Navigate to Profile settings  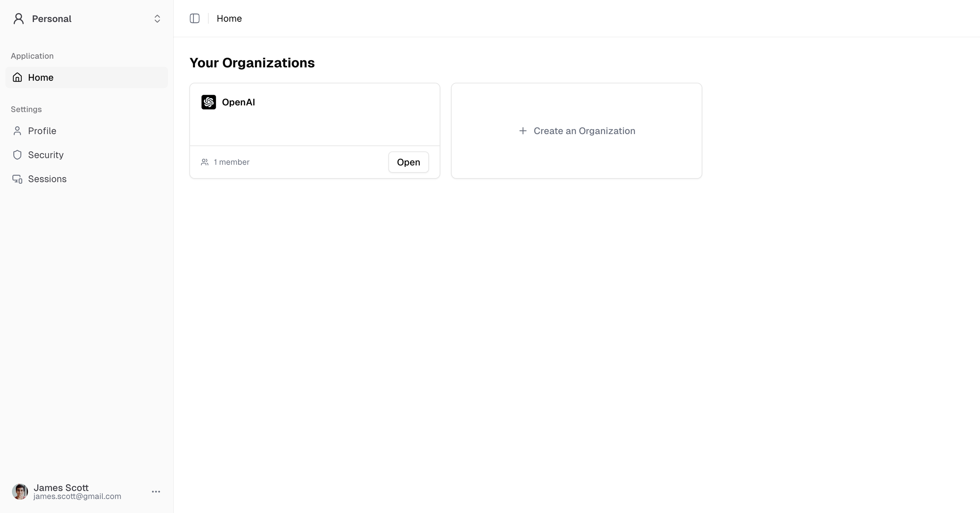point(42,131)
